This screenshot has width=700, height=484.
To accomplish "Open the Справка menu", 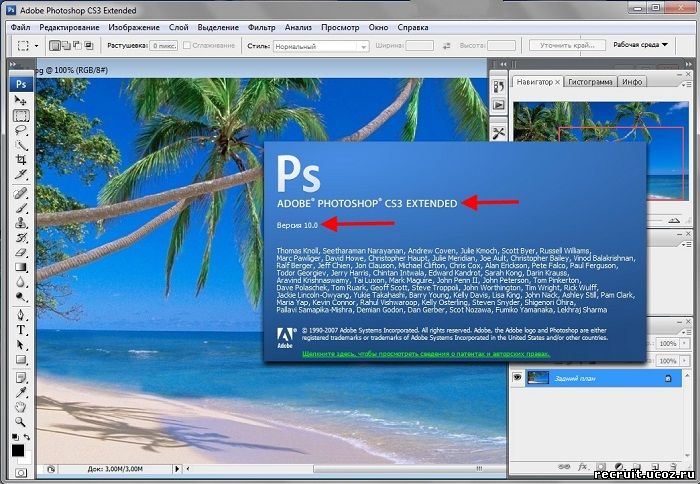I will [x=413, y=27].
